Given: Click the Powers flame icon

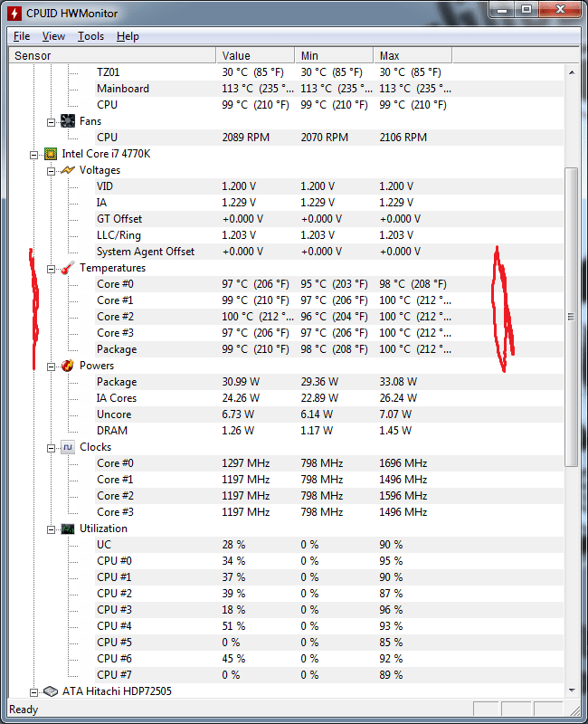Looking at the screenshot, I should pos(68,366).
